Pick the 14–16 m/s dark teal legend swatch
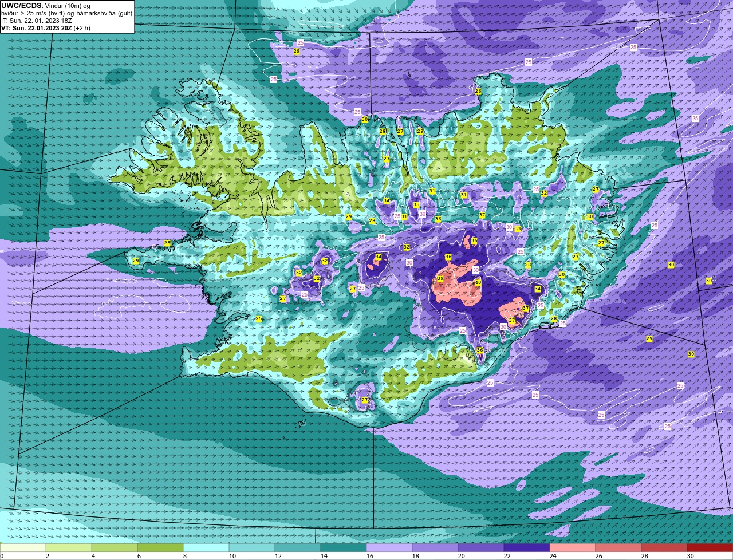The width and height of the screenshot is (733, 560). pos(344,548)
